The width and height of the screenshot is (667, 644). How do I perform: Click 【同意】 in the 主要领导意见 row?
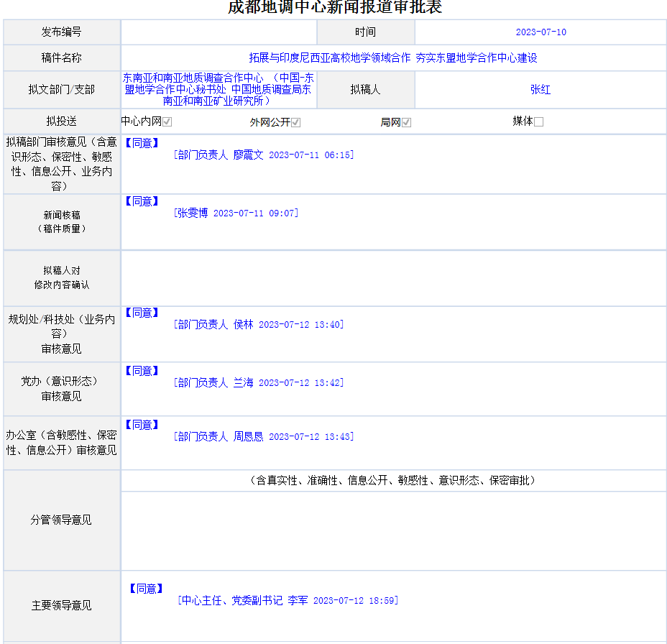146,589
